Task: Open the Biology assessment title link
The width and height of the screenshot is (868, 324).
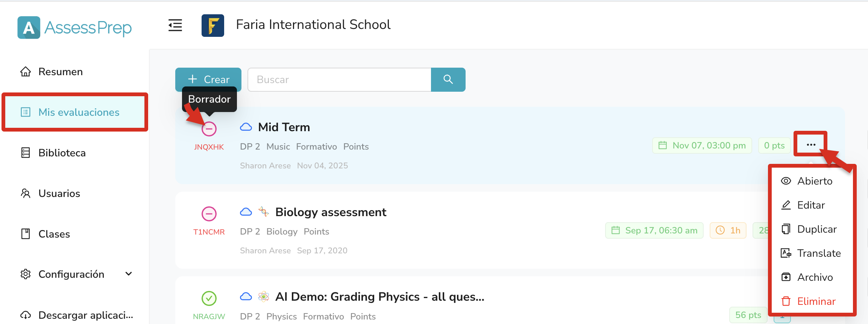Action: 331,212
